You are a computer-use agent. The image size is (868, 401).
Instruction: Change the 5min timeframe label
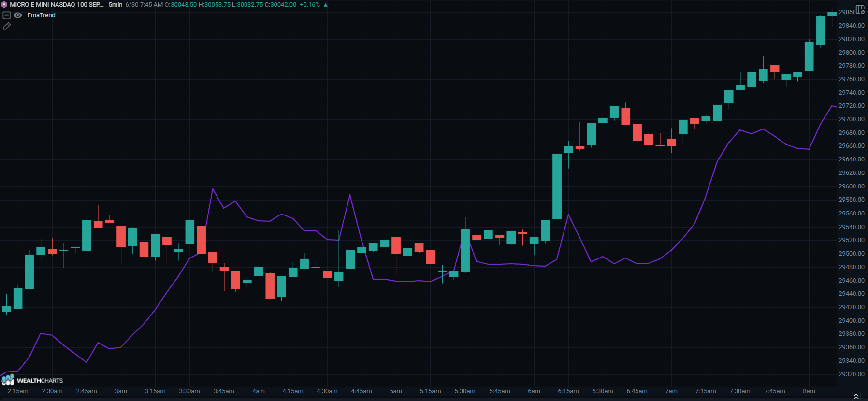[x=116, y=5]
